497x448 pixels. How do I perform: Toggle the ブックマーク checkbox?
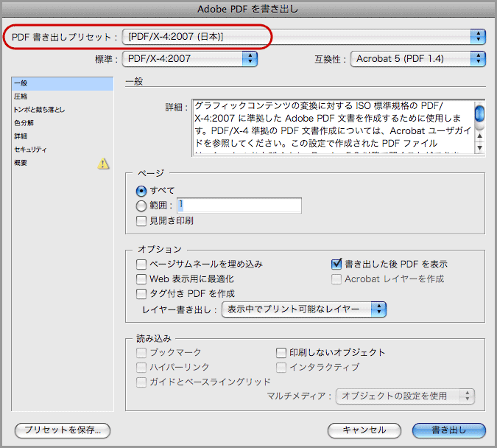[x=141, y=352]
